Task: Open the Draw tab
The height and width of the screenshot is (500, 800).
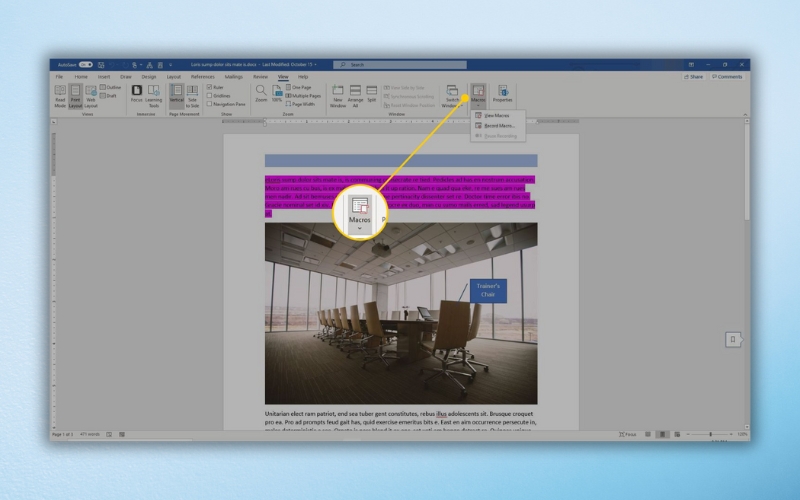Action: click(x=126, y=77)
